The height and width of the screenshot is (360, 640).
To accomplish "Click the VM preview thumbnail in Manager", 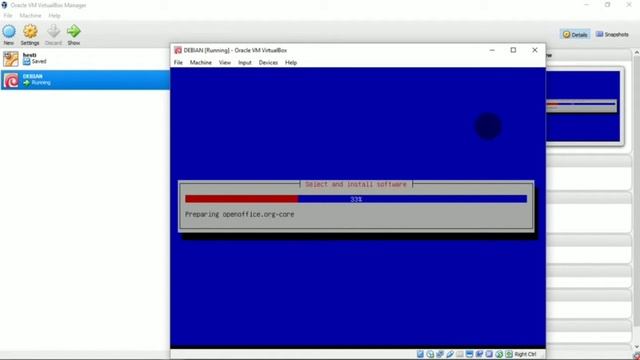I will 583,106.
